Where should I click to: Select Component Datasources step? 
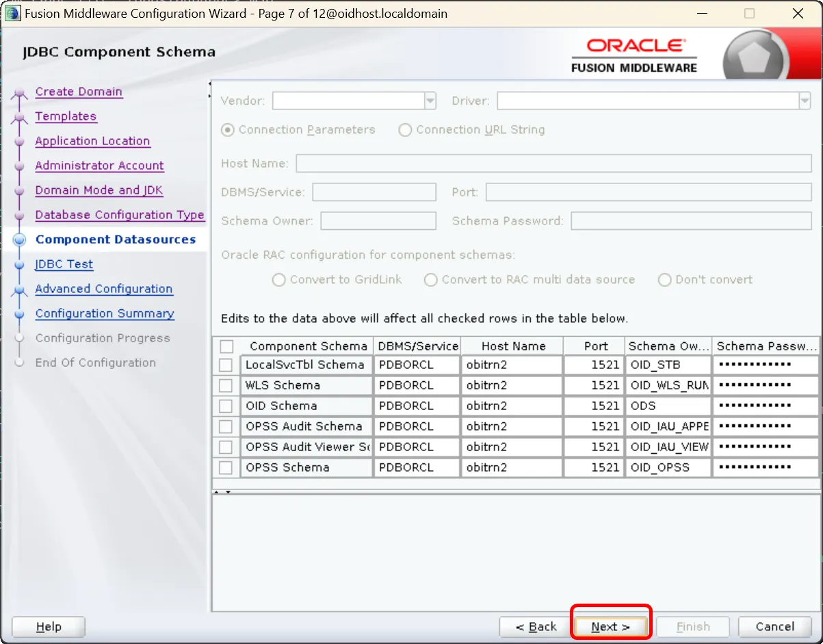coord(116,240)
